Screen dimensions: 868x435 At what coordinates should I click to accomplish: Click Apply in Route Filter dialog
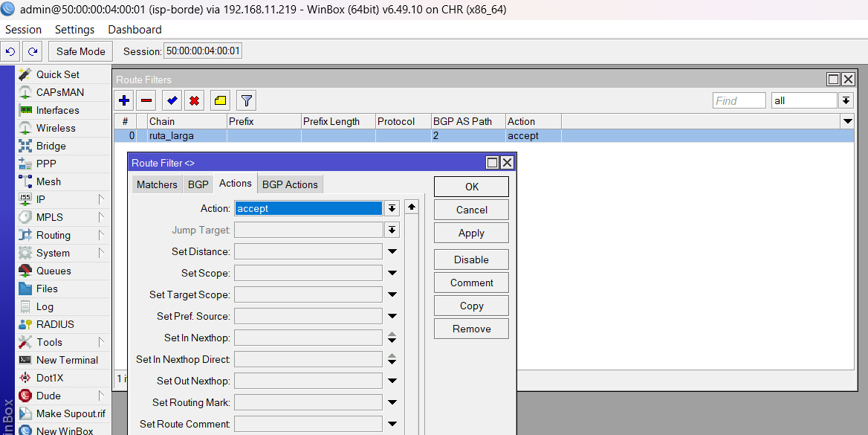coord(471,233)
